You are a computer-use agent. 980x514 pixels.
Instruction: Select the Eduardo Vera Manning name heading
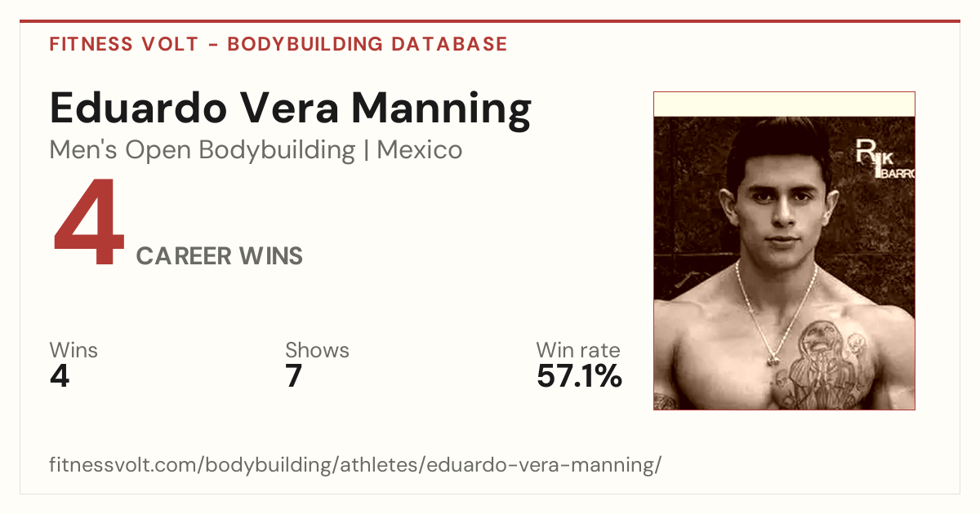(x=291, y=109)
